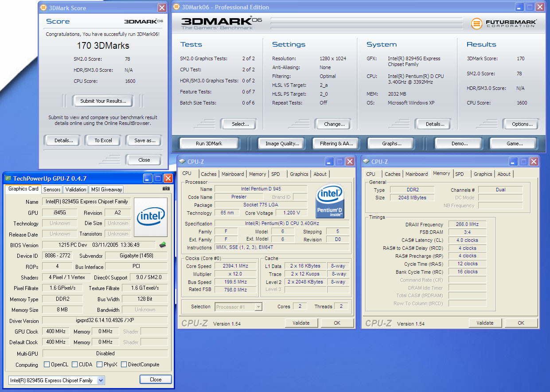Open SPD tab in CPU-Z Memory window
Screen dimensions: 550x392
460,174
